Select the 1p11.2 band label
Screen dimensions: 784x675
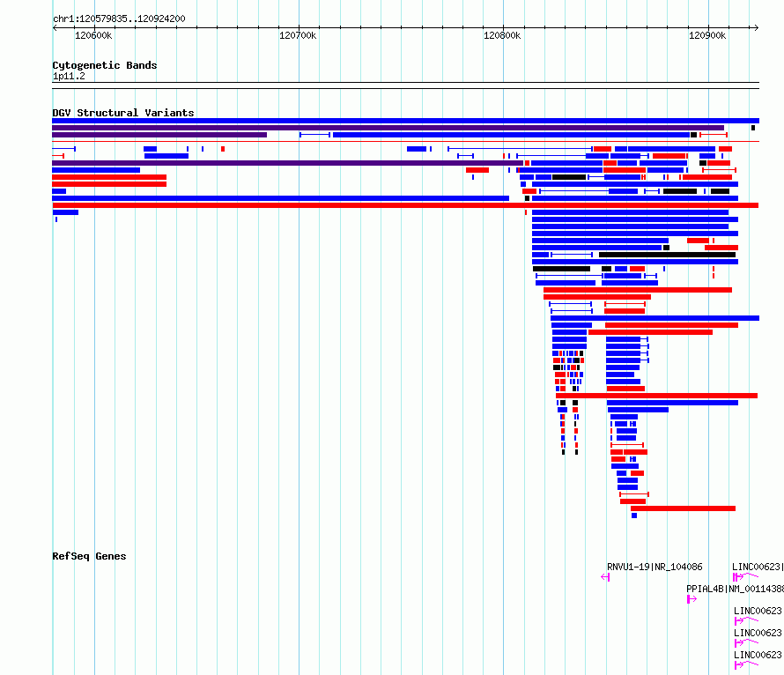pyautogui.click(x=69, y=76)
